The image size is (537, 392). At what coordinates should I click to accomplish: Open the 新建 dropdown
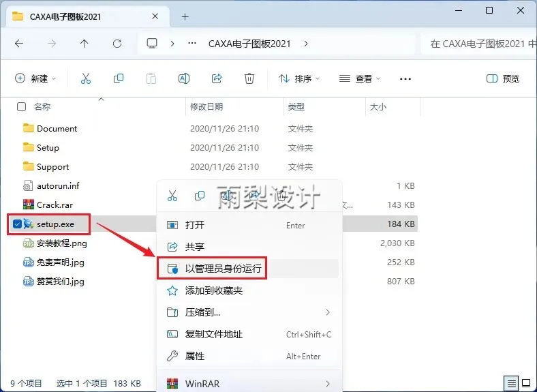35,78
